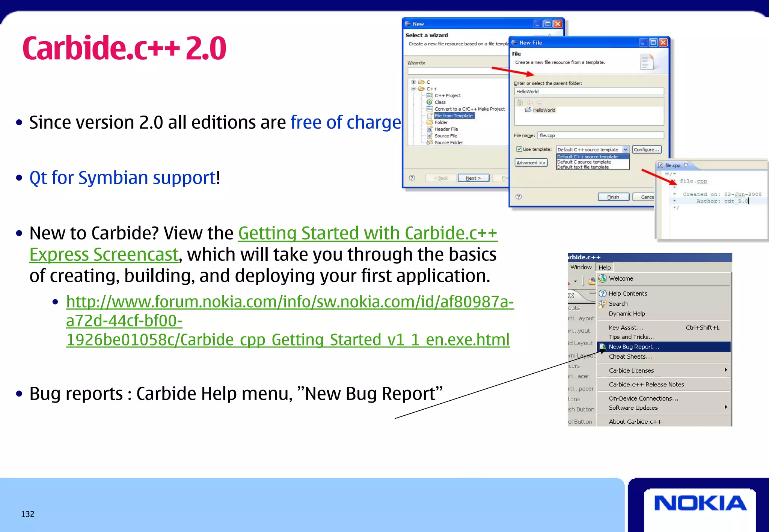The height and width of the screenshot is (532, 769).
Task: Toggle the Use template checkbox
Action: click(519, 149)
